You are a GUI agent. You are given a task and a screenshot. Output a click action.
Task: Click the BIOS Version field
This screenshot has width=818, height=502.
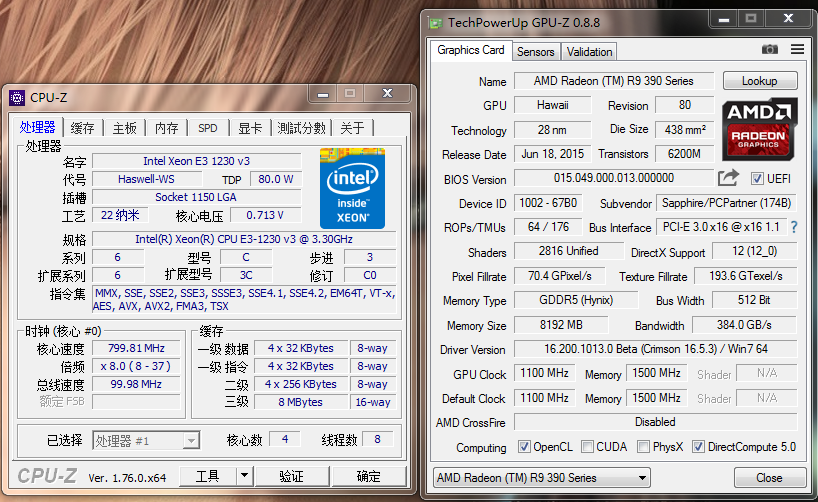614,178
